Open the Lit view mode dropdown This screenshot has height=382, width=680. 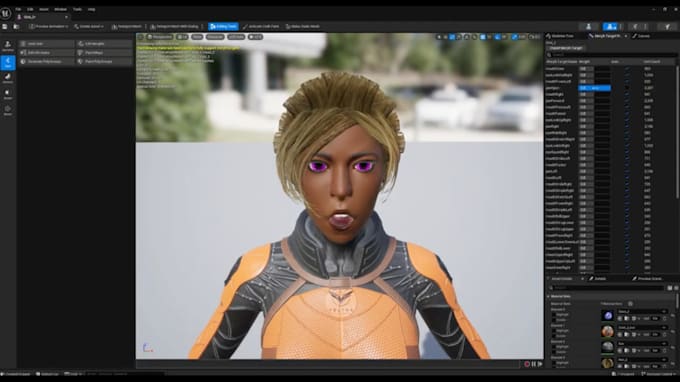(183, 37)
